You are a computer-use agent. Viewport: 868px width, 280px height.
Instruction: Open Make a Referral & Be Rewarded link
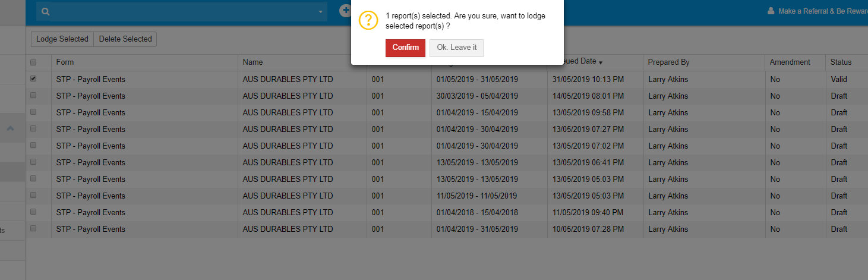click(822, 11)
